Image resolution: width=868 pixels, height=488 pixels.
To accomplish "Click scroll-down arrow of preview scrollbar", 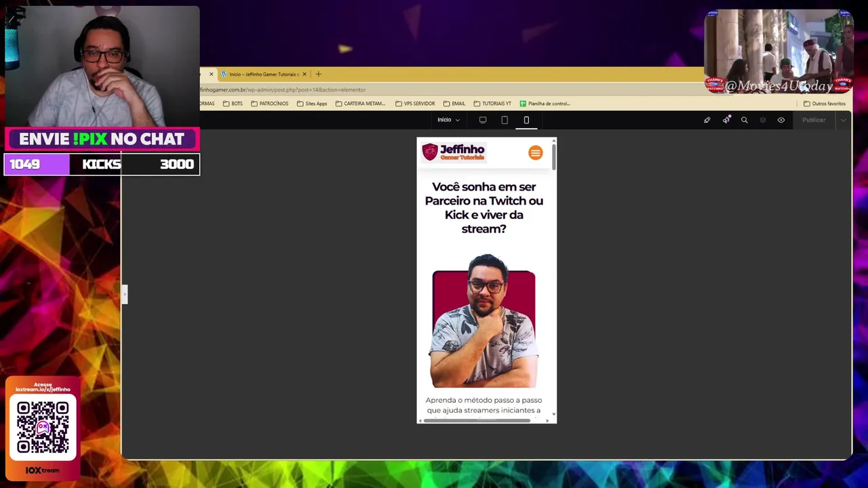I will [553, 413].
